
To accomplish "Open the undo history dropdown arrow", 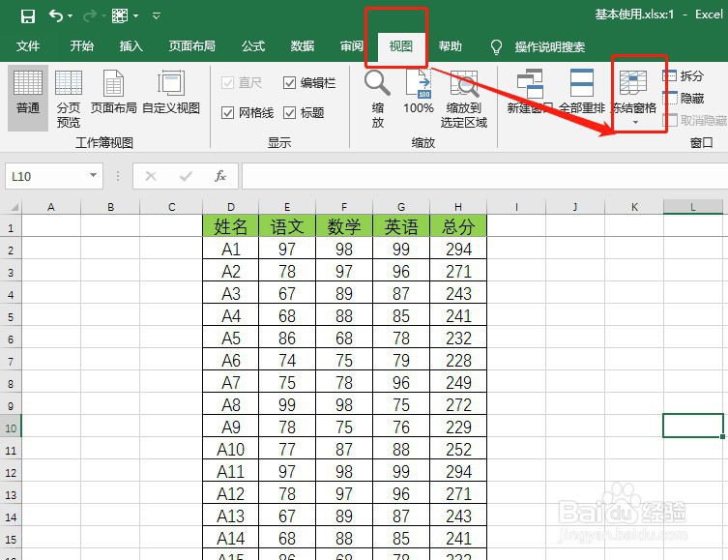I will point(71,16).
